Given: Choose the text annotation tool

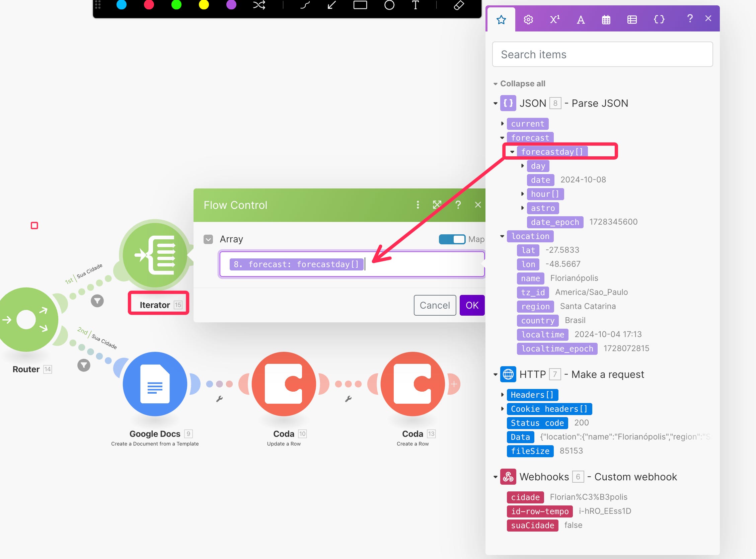Looking at the screenshot, I should pos(415,5).
